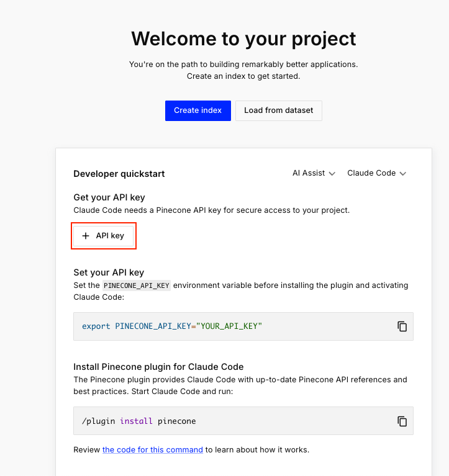The image size is (449, 476).
Task: Open "the code for this command" link
Action: [x=153, y=449]
